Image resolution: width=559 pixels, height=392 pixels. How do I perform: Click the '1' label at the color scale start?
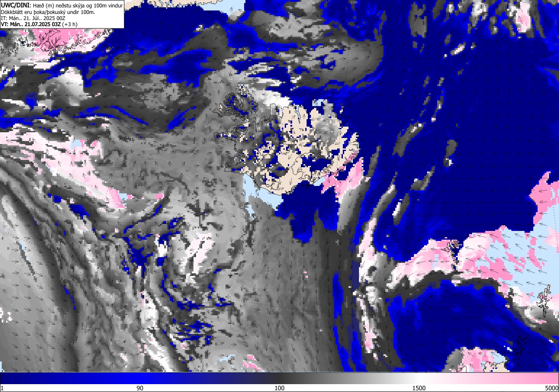(x=2, y=388)
